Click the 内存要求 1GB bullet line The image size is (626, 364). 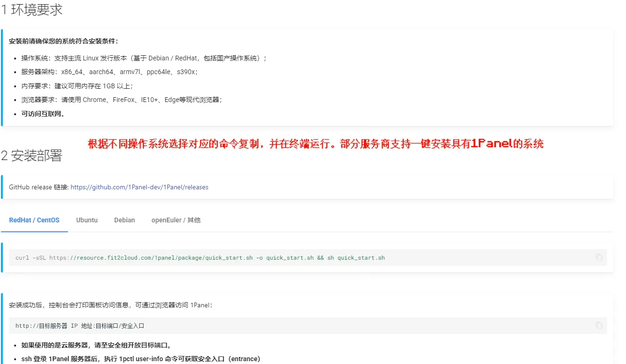(77, 86)
